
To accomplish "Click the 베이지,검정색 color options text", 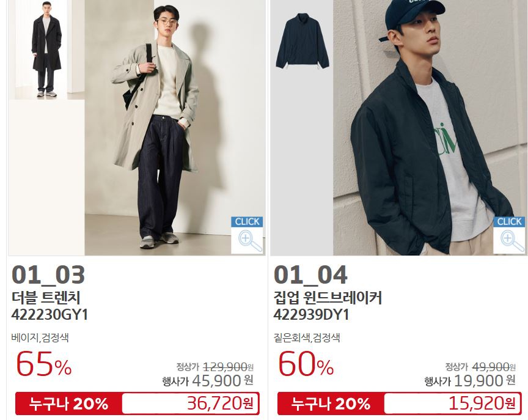I will click(40, 337).
